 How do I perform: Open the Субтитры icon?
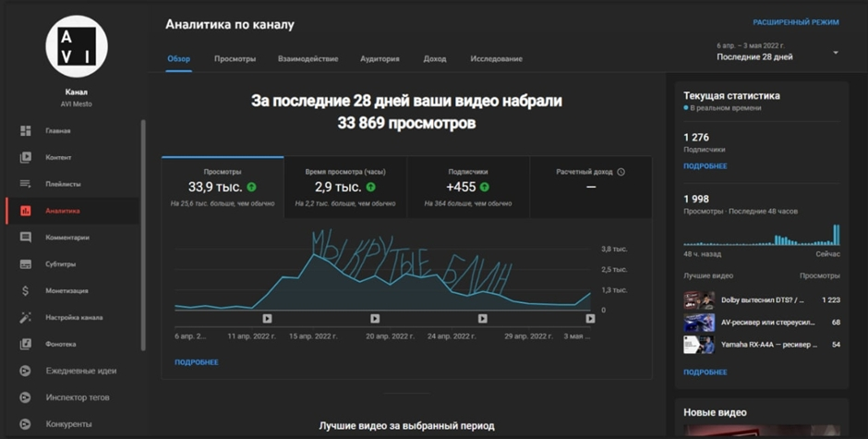(26, 264)
